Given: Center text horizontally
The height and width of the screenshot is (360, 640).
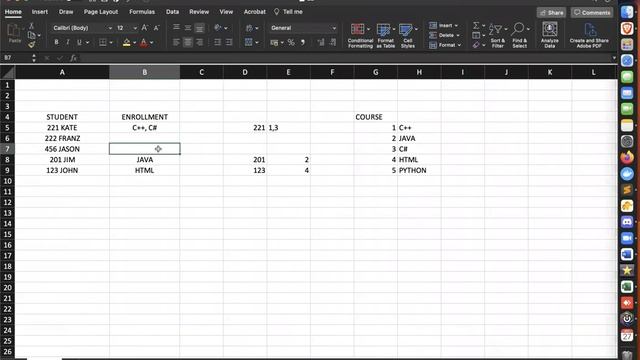Looking at the screenshot, I should [188, 42].
